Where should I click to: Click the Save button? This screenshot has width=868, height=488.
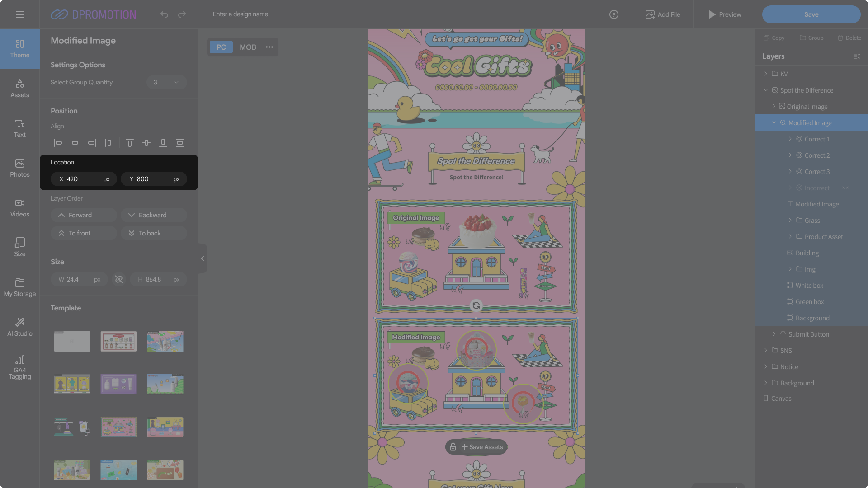tap(811, 14)
